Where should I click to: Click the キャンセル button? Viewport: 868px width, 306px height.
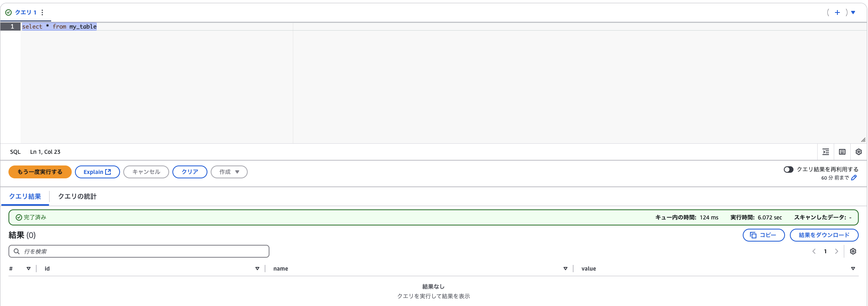point(146,172)
